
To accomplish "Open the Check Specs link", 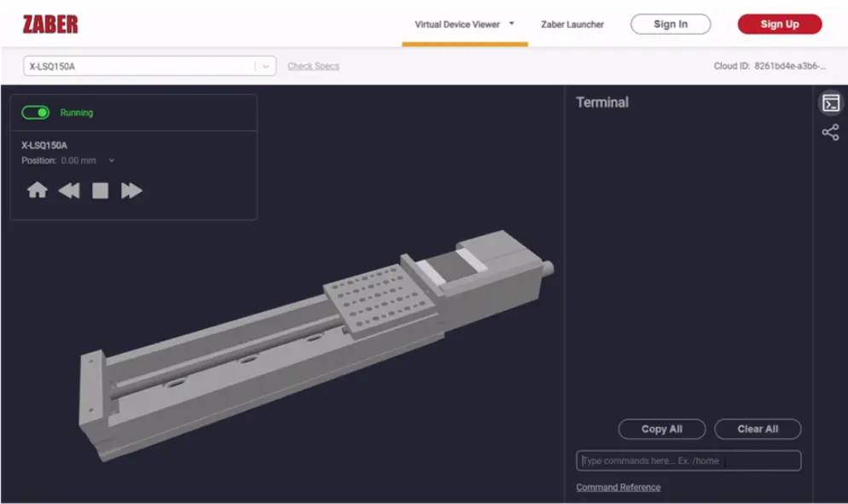I will coord(313,66).
